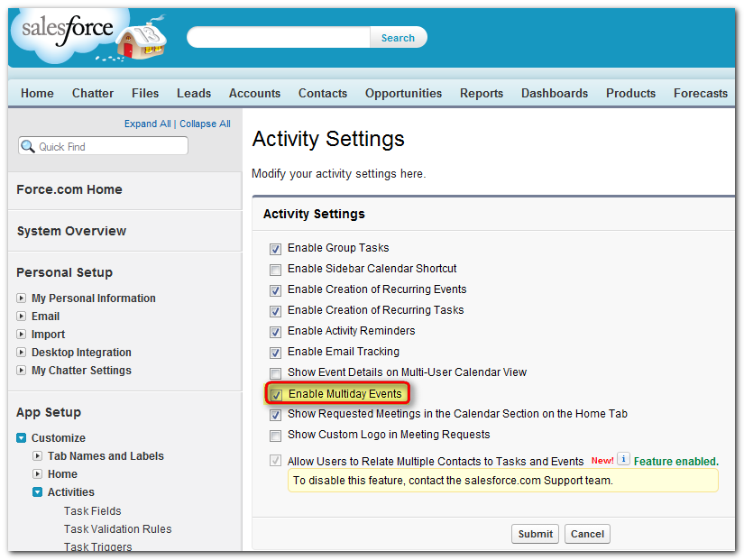This screenshot has height=560, width=744.
Task: Click the App Setup heading
Action: point(49,412)
